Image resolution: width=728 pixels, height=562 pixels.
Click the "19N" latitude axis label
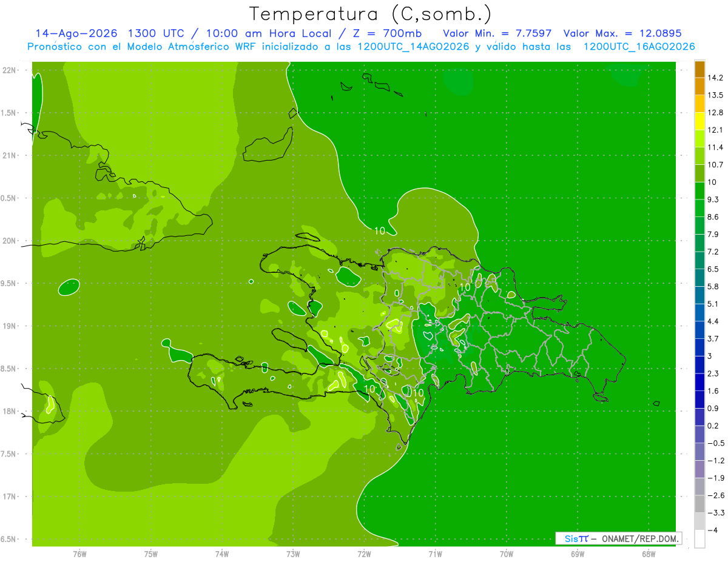[10, 326]
